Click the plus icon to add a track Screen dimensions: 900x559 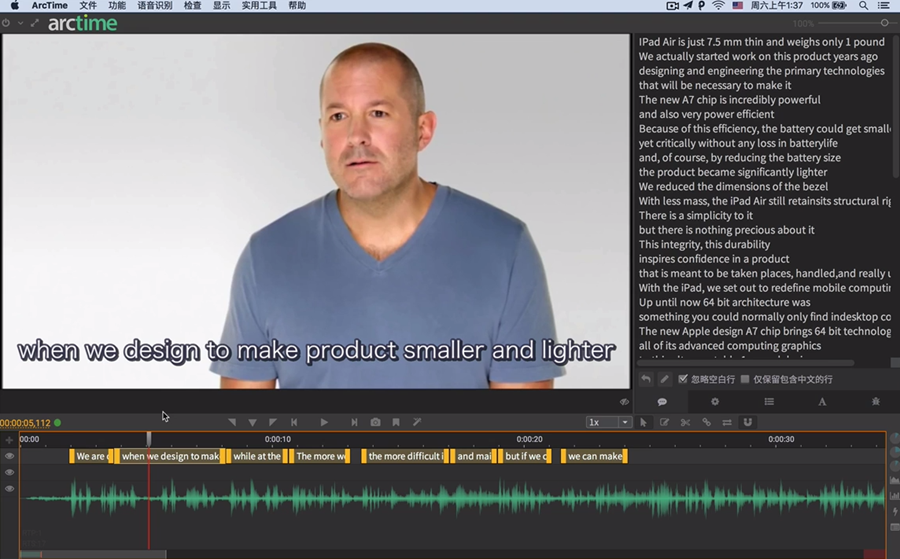pyautogui.click(x=9, y=439)
